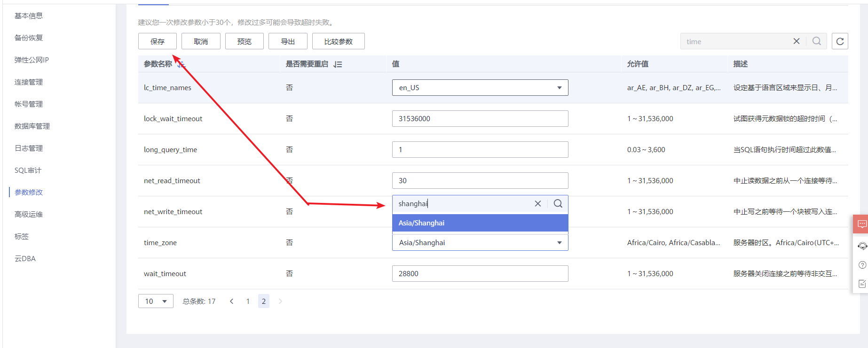Click the refresh icon beside the search box
This screenshot has width=868, height=348.
coord(840,41)
